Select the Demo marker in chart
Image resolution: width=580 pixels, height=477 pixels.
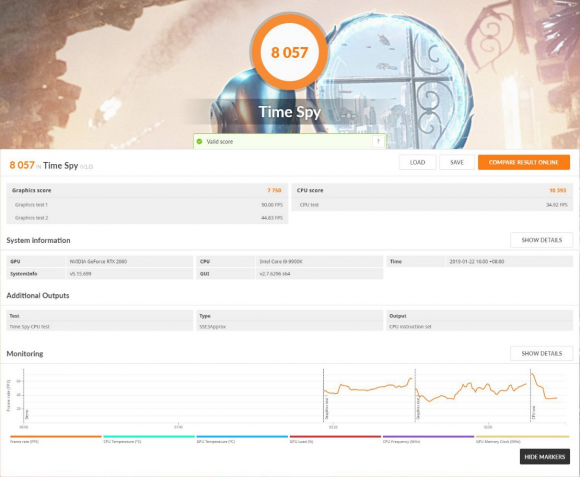(27, 414)
